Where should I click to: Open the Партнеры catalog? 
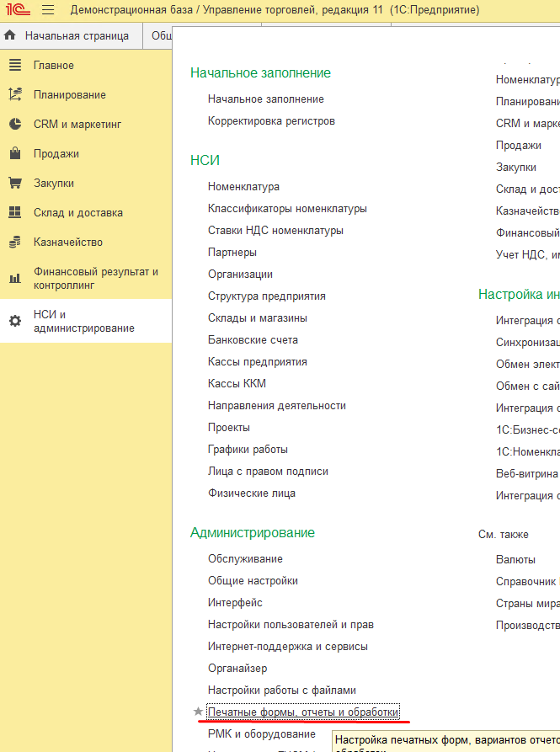(x=232, y=253)
